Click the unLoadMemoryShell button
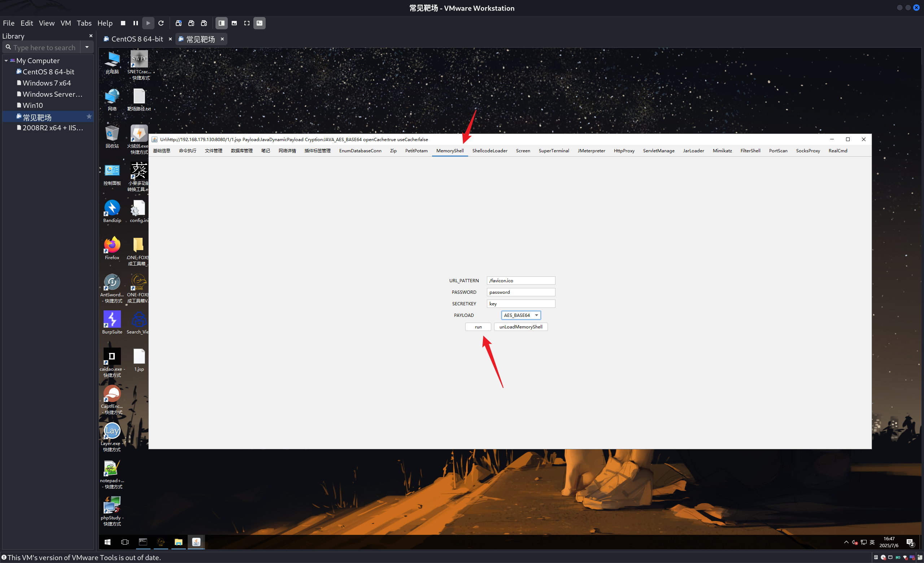 pos(520,327)
